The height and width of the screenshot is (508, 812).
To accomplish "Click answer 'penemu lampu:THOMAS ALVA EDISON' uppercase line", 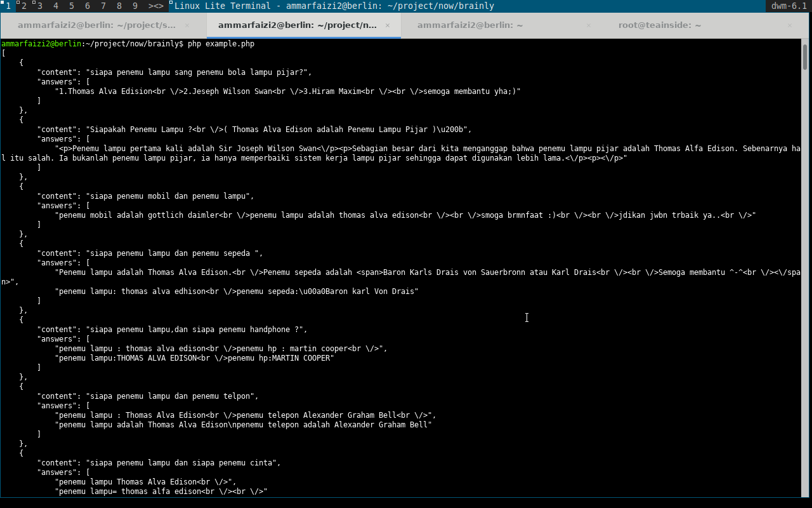I will 194,358.
